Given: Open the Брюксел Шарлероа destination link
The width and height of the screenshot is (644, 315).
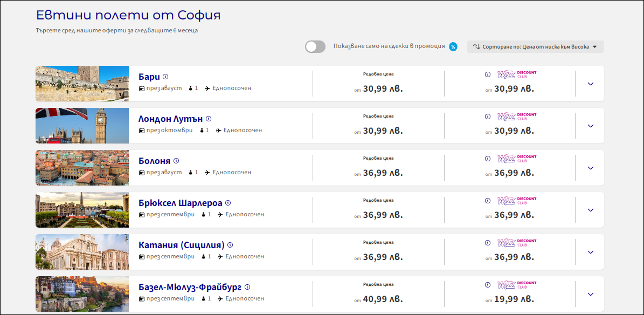Looking at the screenshot, I should pyautogui.click(x=180, y=203).
